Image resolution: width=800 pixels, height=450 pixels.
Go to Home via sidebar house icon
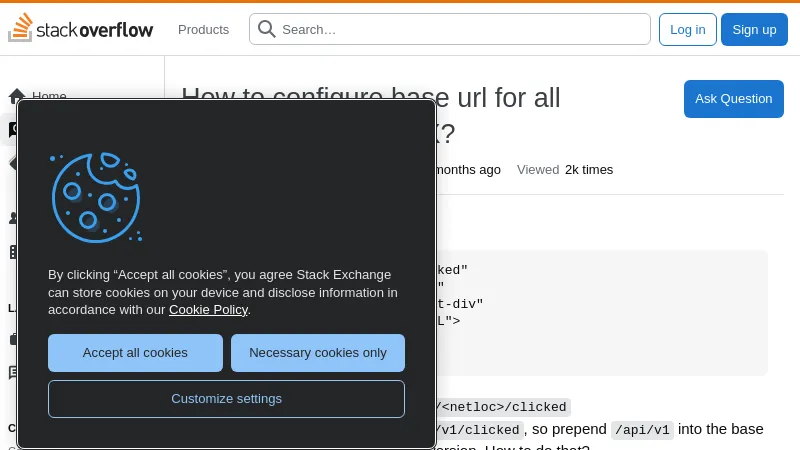pyautogui.click(x=17, y=96)
